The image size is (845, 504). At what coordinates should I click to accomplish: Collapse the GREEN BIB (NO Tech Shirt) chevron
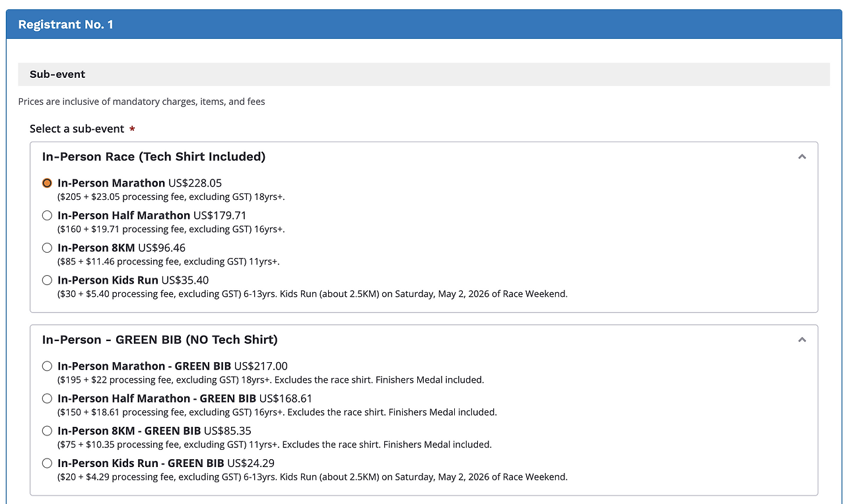[802, 340]
